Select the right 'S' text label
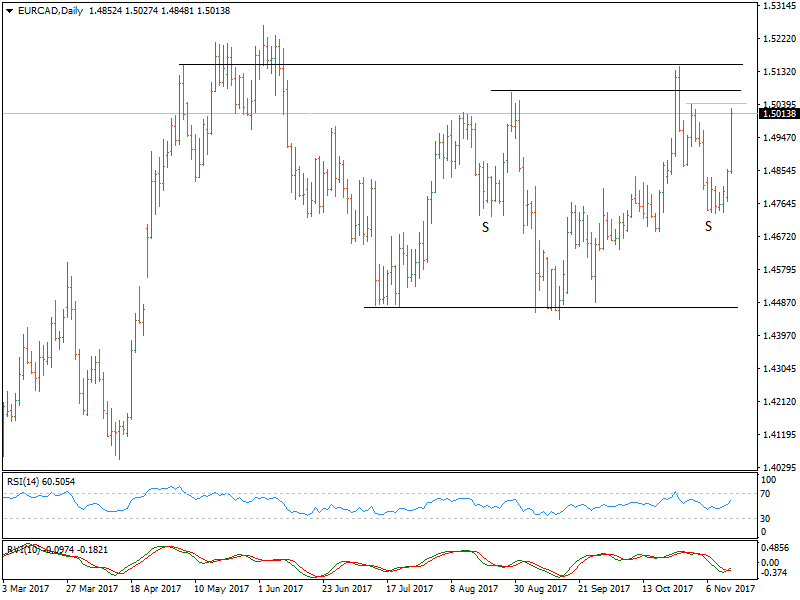This screenshot has height=600, width=800. [708, 226]
